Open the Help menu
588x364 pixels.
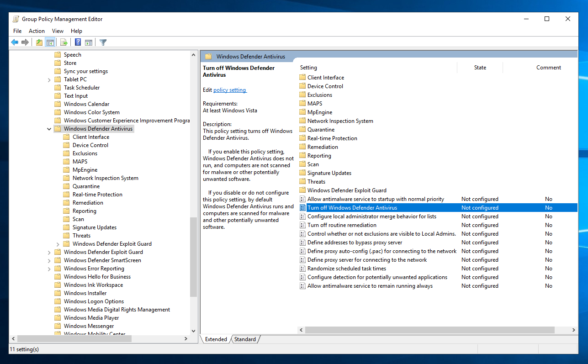(76, 31)
